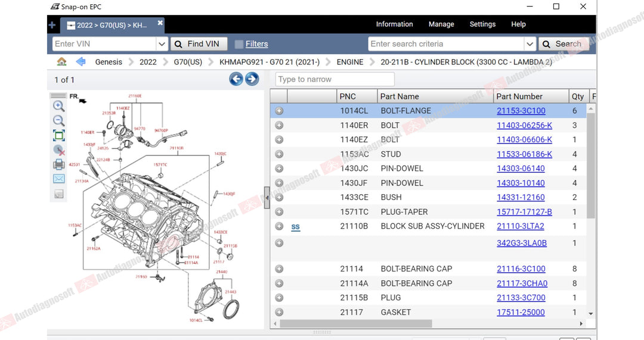Go to previous illustration page
The width and height of the screenshot is (644, 340).
[236, 79]
